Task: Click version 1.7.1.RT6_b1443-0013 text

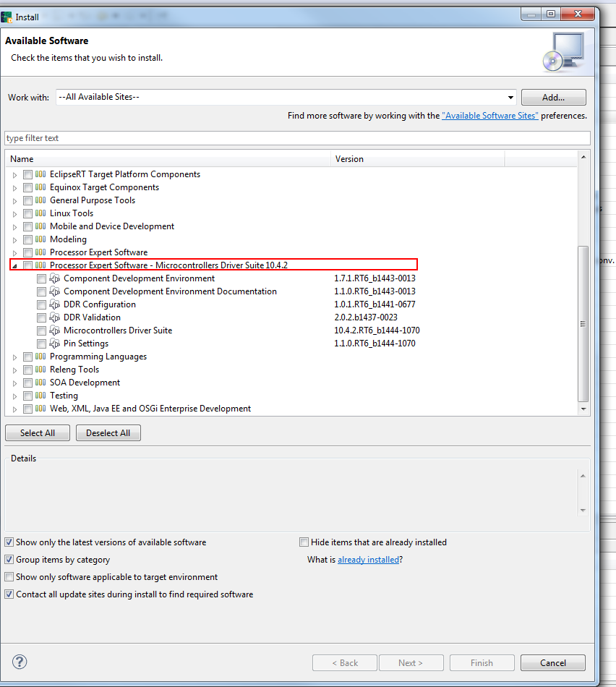Action: pyautogui.click(x=375, y=278)
